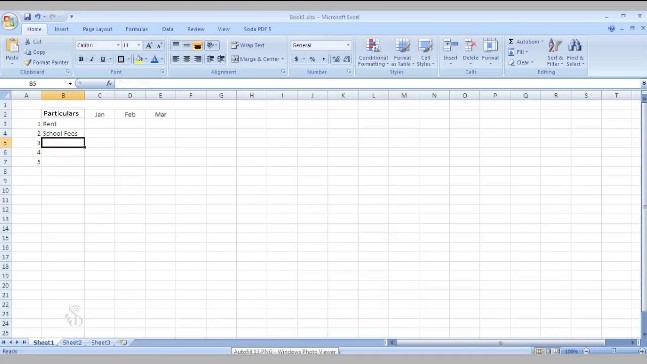Toggle Bold formatting
Viewport: 647px width, 364px height.
pyautogui.click(x=81, y=59)
